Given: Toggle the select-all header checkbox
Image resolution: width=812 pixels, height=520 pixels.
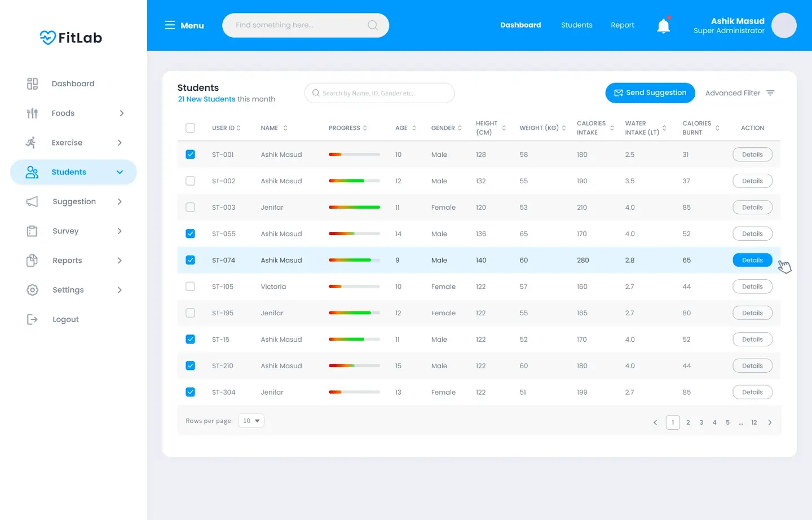Looking at the screenshot, I should point(190,128).
